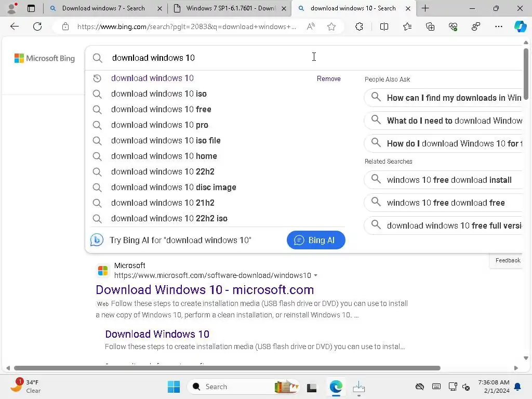Open the Copilot sidebar icon

coord(520,26)
